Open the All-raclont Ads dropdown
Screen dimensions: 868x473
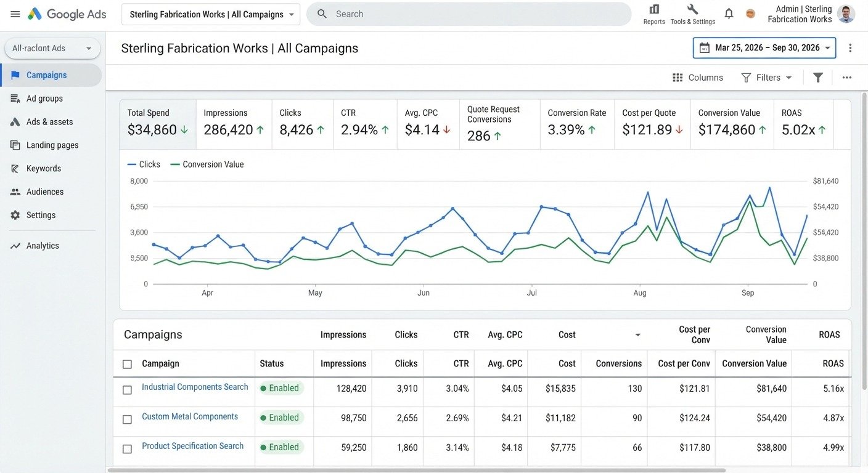[x=52, y=49]
